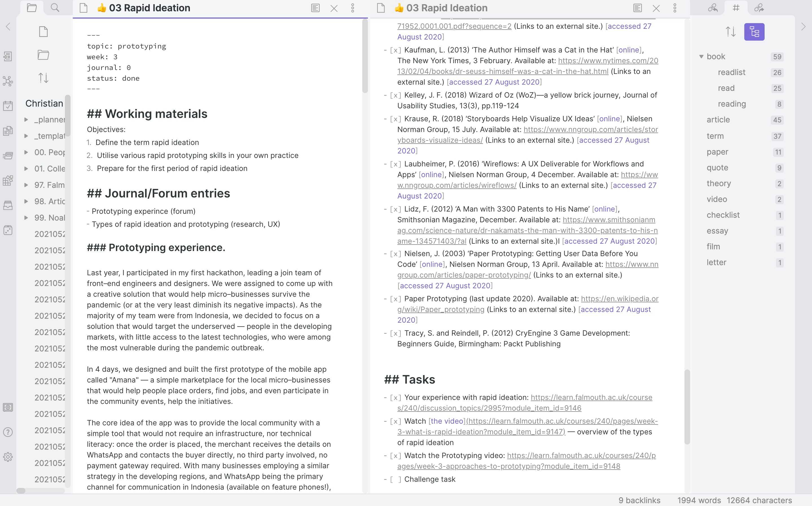
Task: Open settings gear in left ribbon
Action: click(x=8, y=457)
